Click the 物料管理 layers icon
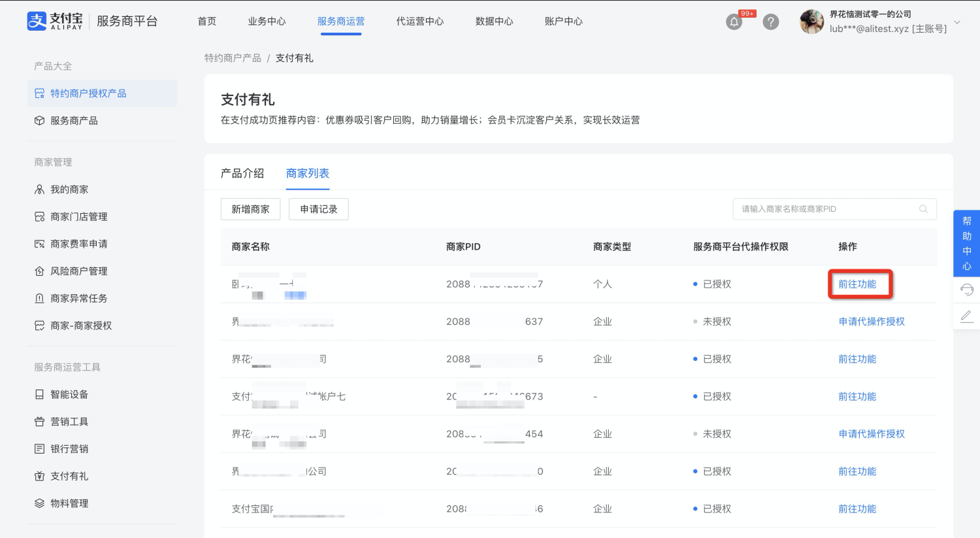The width and height of the screenshot is (980, 538). [x=39, y=503]
